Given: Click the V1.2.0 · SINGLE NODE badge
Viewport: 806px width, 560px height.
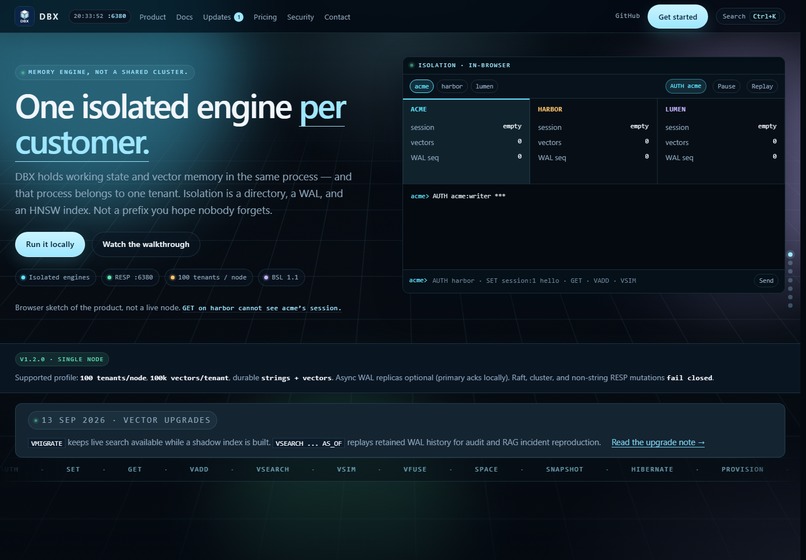Looking at the screenshot, I should pos(62,359).
